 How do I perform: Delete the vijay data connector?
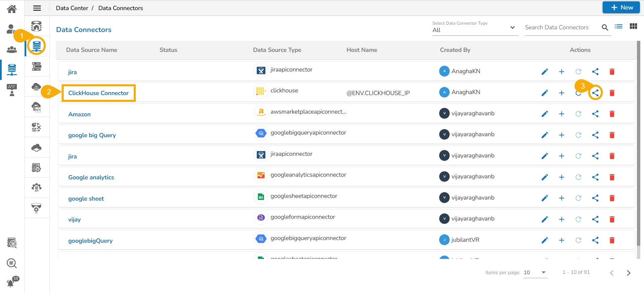[x=612, y=219]
